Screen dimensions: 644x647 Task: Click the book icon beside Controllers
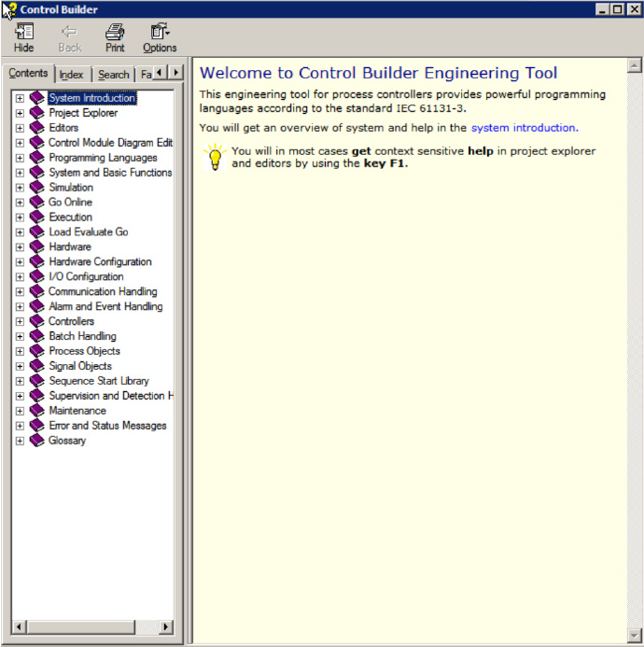[37, 321]
